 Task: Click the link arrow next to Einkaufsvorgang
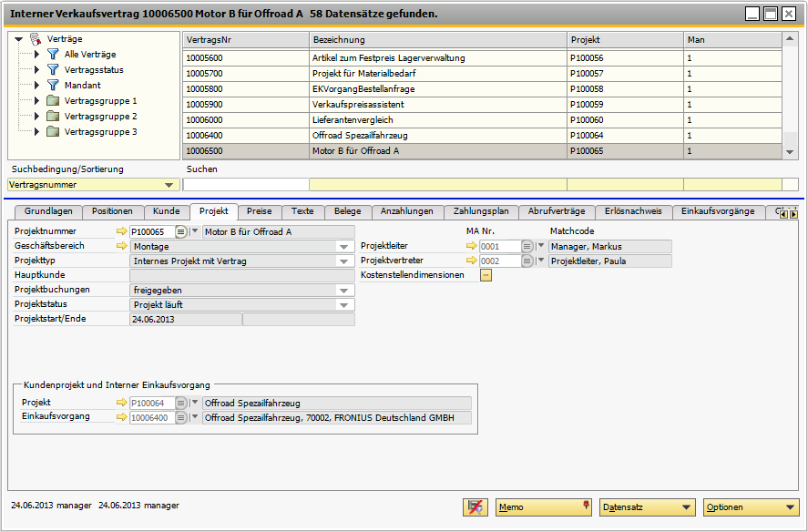(x=122, y=417)
